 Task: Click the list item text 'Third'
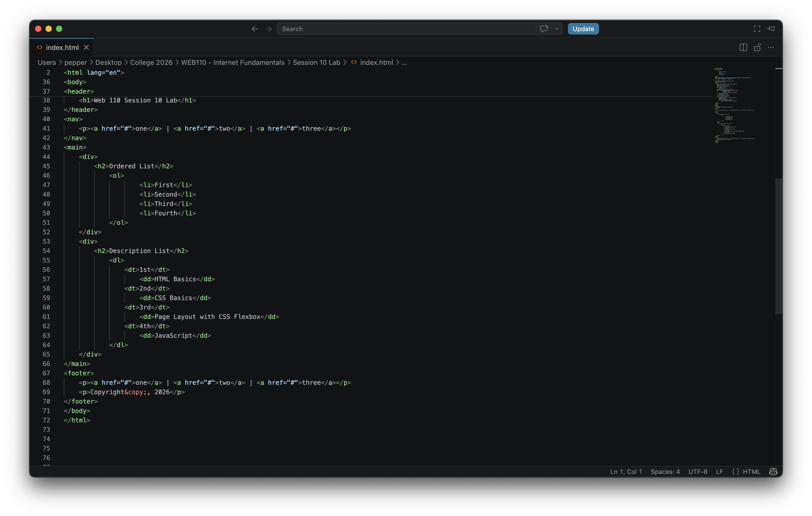(x=163, y=204)
